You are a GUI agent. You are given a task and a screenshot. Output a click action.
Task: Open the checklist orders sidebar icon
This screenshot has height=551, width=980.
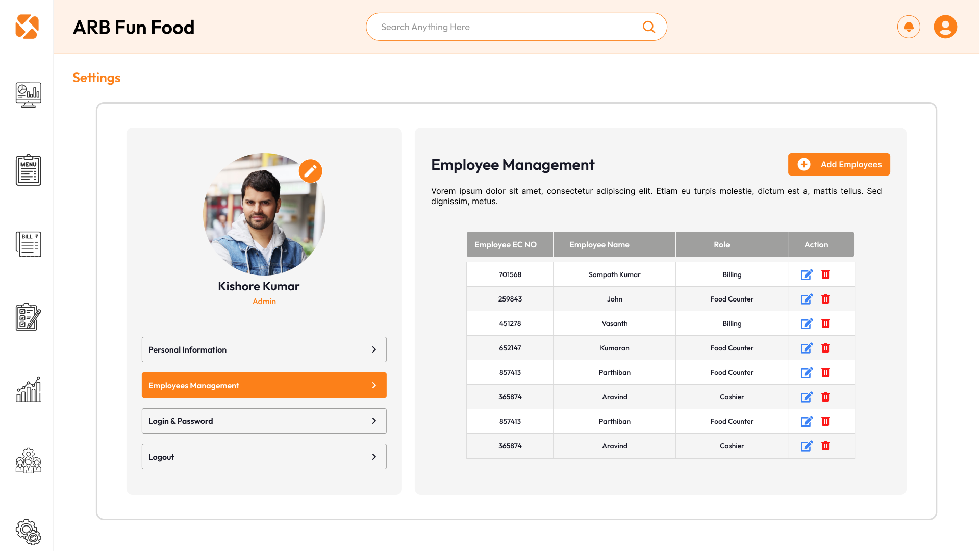coord(28,317)
